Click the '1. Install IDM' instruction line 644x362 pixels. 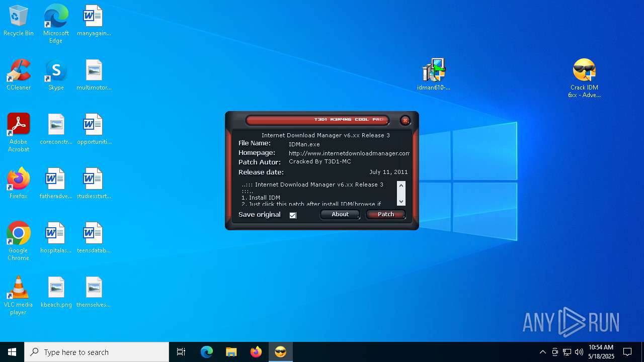261,198
